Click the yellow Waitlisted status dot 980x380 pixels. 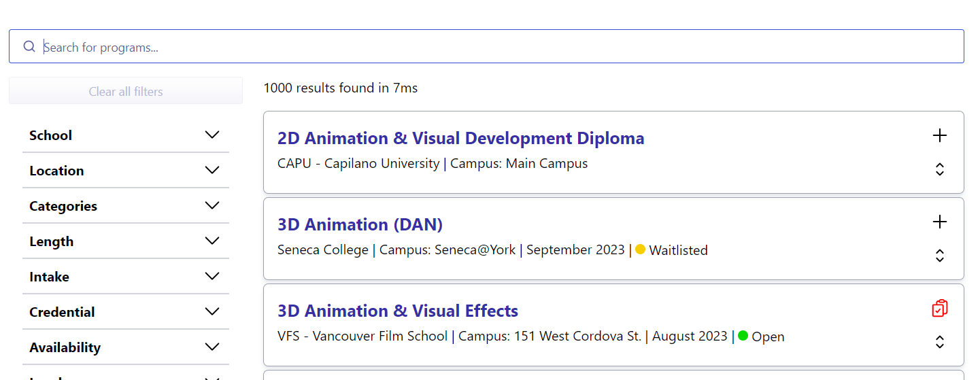(640, 249)
